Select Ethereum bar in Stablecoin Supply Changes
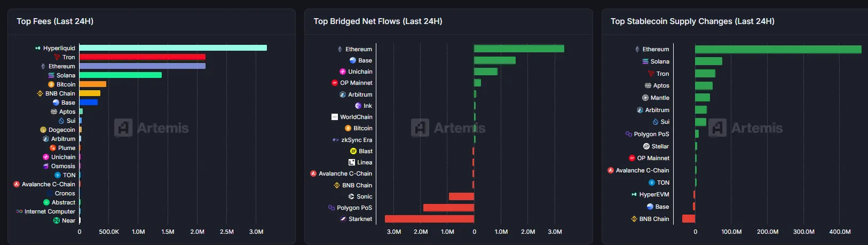The height and width of the screenshot is (245, 868). pyautogui.click(x=778, y=49)
